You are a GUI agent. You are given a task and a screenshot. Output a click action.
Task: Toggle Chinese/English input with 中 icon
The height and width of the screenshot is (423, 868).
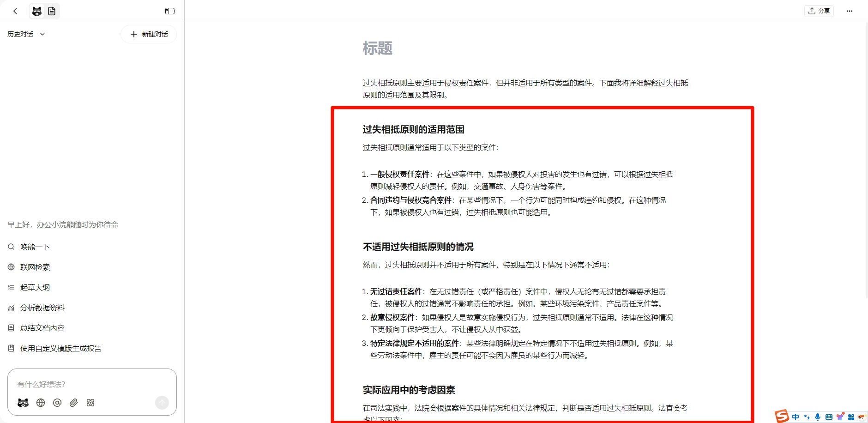click(795, 417)
